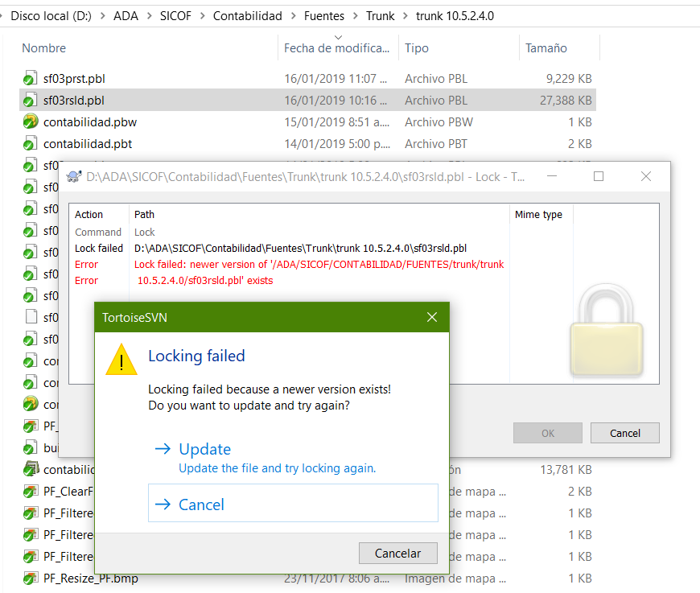700x593 pixels.
Task: Select the sf03rsld.pbl file row
Action: click(74, 101)
